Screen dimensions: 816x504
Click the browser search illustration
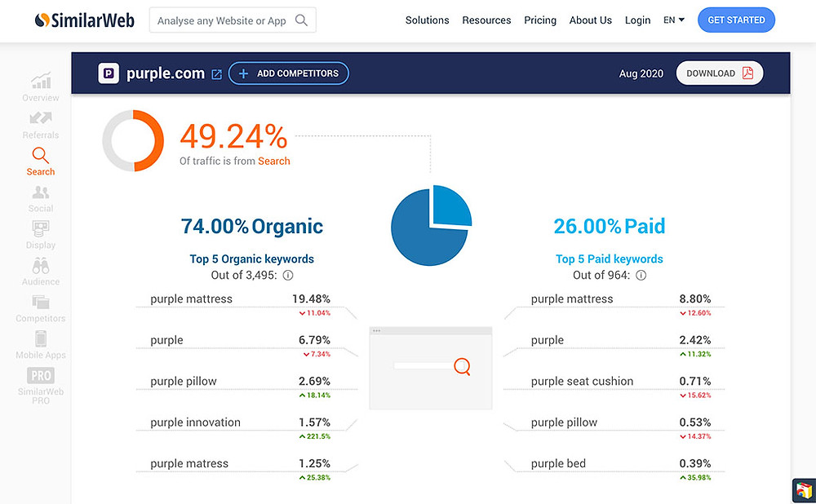click(x=430, y=368)
